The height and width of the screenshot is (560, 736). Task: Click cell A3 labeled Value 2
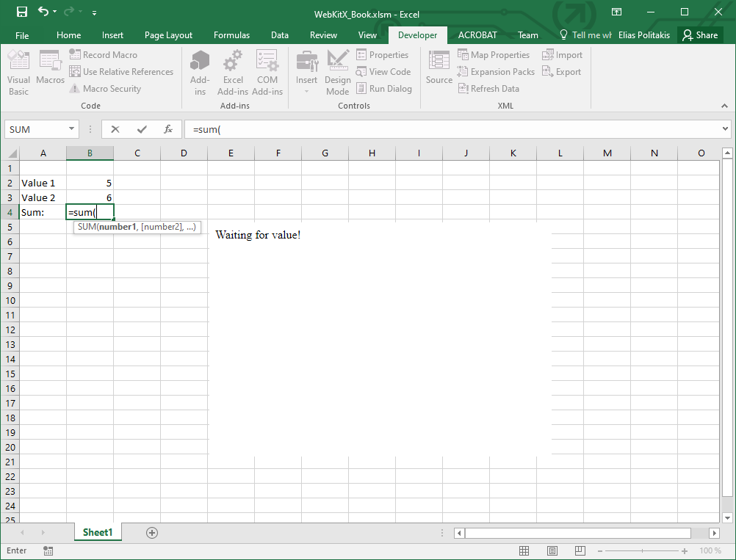pos(43,198)
